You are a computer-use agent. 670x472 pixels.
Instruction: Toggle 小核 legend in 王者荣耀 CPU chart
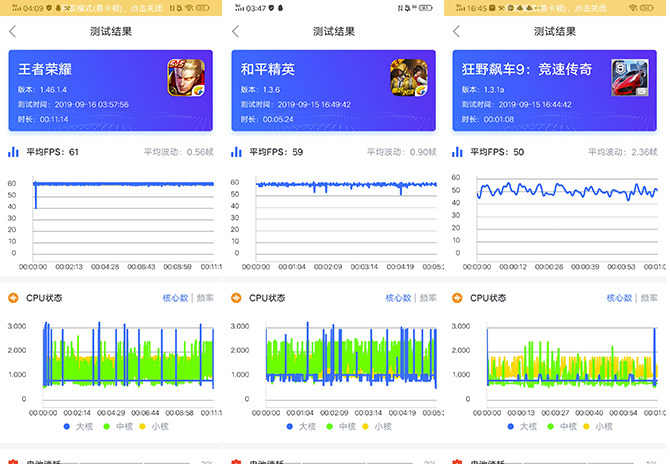pos(154,426)
